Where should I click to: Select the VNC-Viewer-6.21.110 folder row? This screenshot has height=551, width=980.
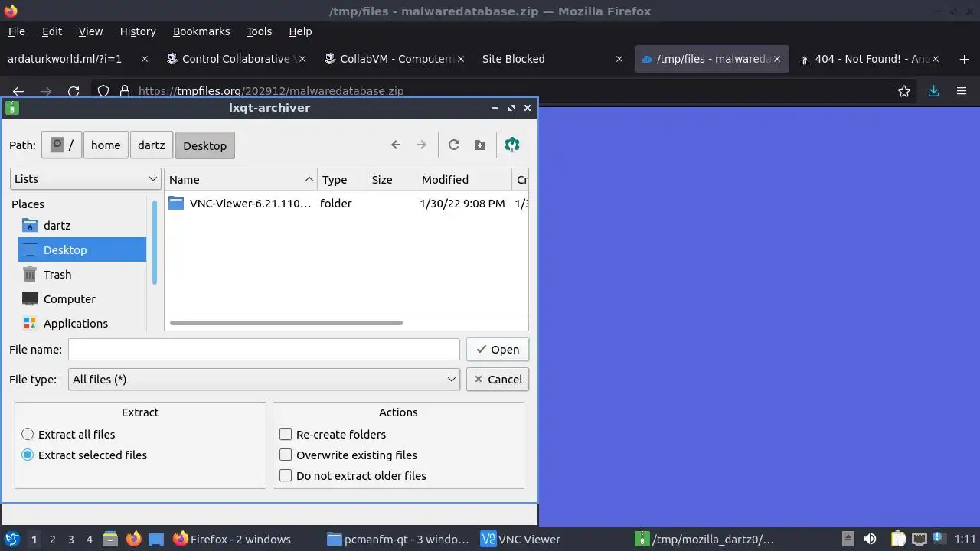pos(346,203)
